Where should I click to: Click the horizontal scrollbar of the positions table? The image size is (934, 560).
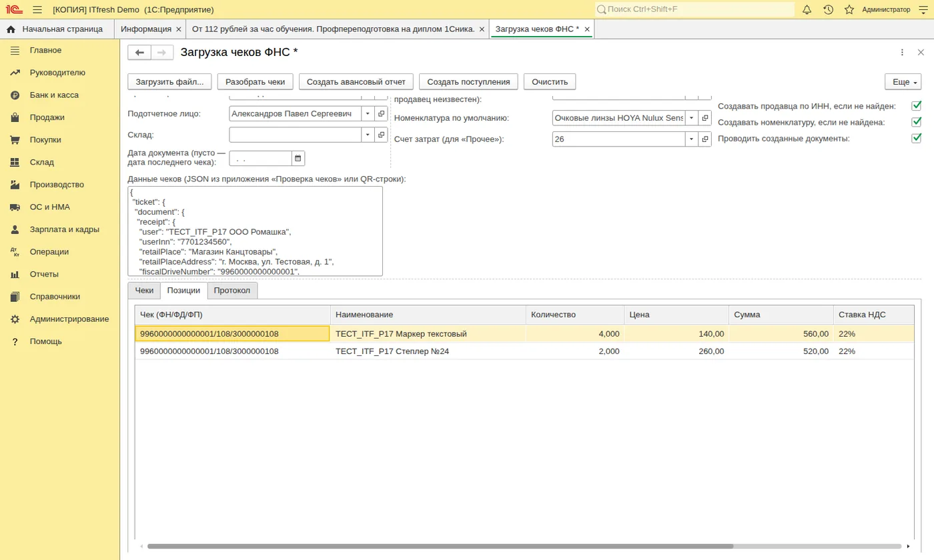click(440, 546)
